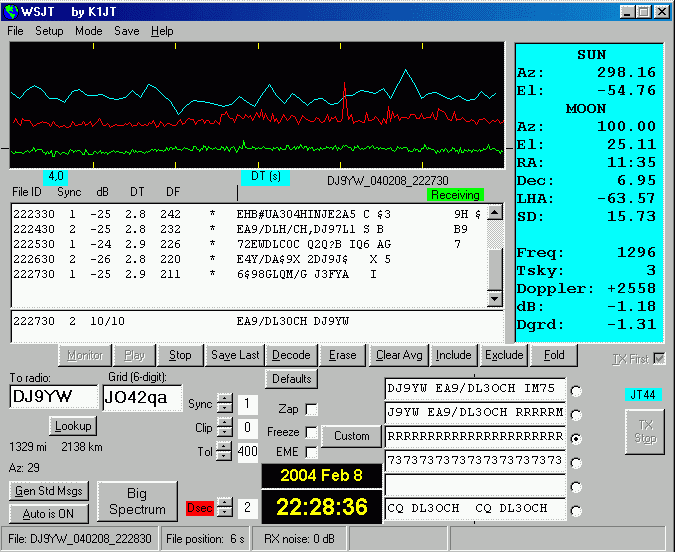Open the Setup menu
Screen dimensions: 675x552
pos(49,31)
